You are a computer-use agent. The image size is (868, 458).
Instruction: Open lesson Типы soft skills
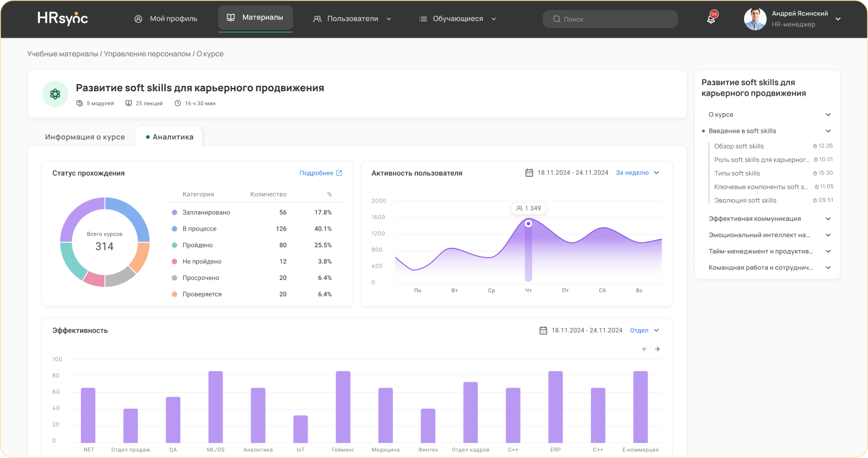[x=737, y=174]
